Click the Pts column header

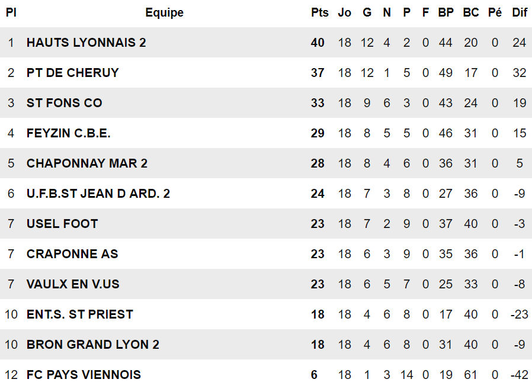pos(319,12)
